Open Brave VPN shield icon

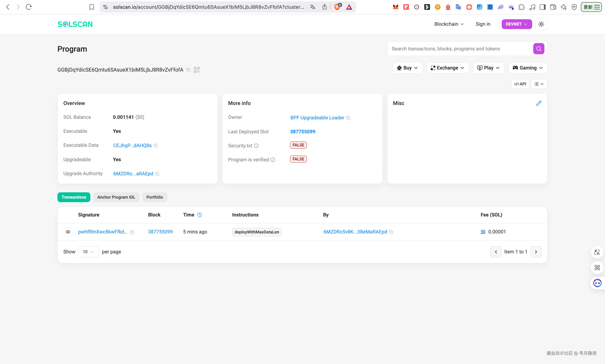tap(574, 7)
